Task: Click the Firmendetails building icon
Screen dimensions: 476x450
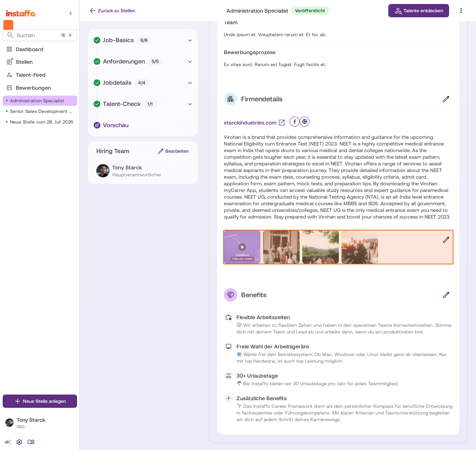Action: [x=231, y=99]
